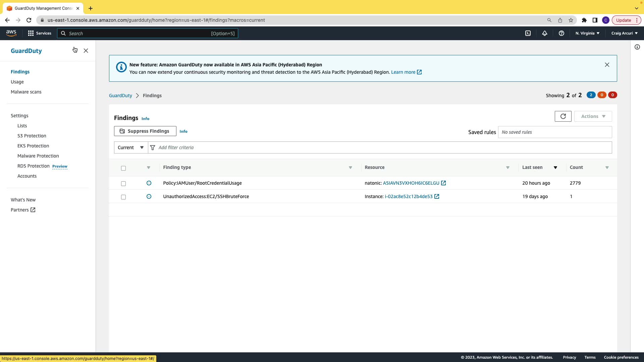Open external link icon for i-02ac8e52c12b4de53
Viewport: 644px width, 362px height.
(x=437, y=196)
